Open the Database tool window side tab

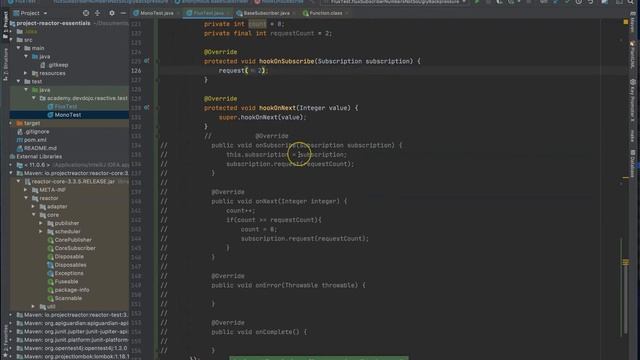[x=633, y=163]
